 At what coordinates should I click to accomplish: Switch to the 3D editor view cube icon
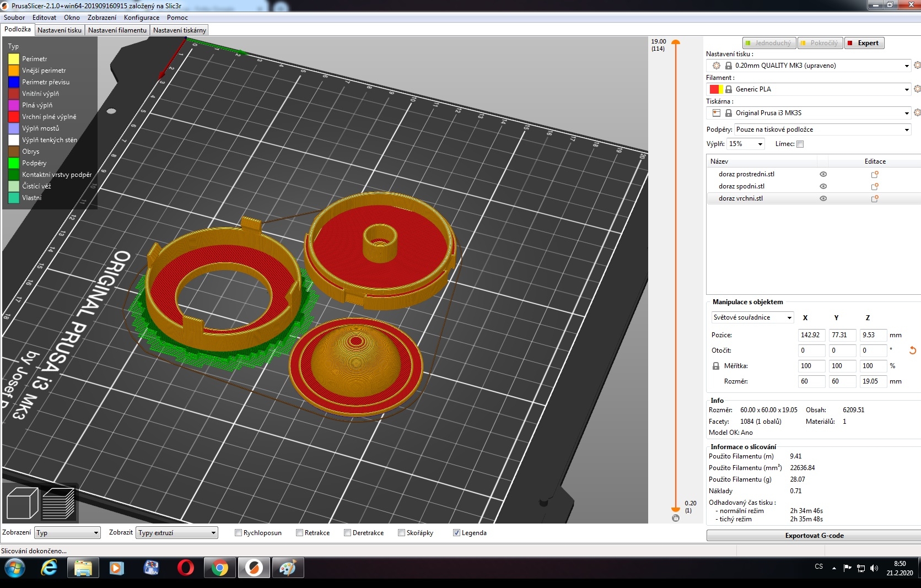coord(22,503)
